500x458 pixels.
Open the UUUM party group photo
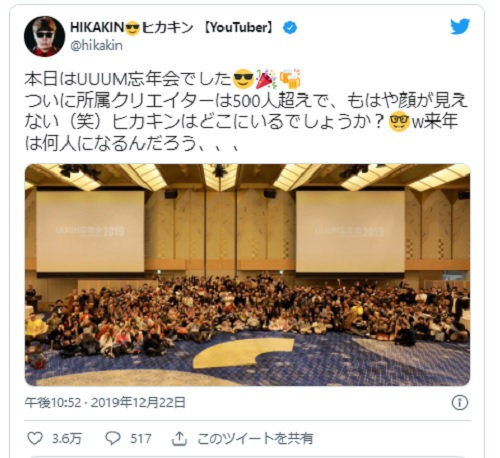tap(248, 275)
